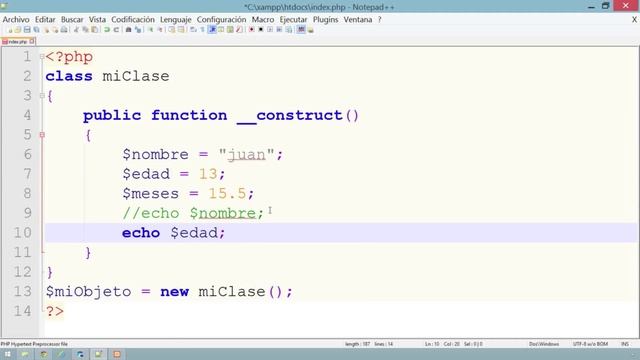The height and width of the screenshot is (360, 640).
Task: Click the text '$miObjeto' on line 13
Action: 88,292
